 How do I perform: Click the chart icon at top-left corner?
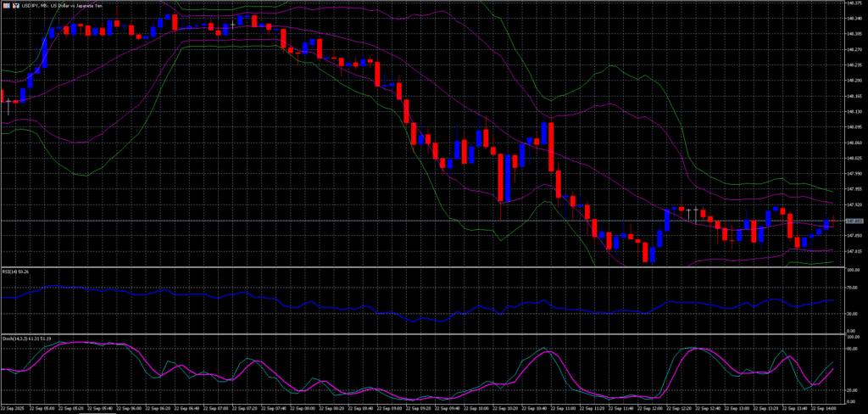(5, 6)
